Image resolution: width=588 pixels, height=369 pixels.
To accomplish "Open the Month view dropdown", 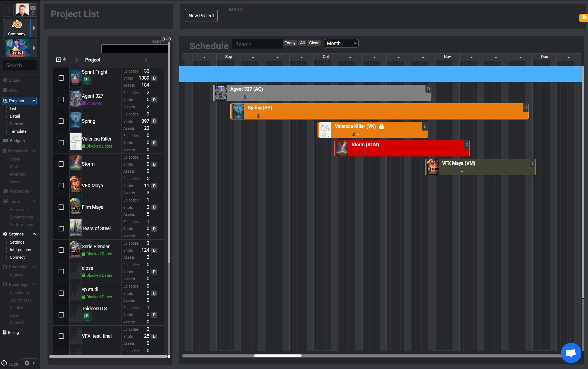I will coord(342,43).
